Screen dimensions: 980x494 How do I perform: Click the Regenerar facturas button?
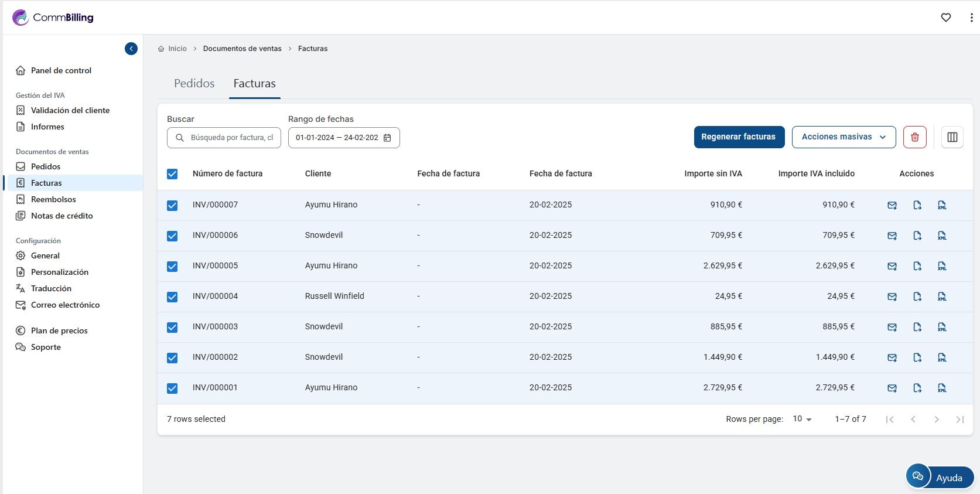[738, 137]
